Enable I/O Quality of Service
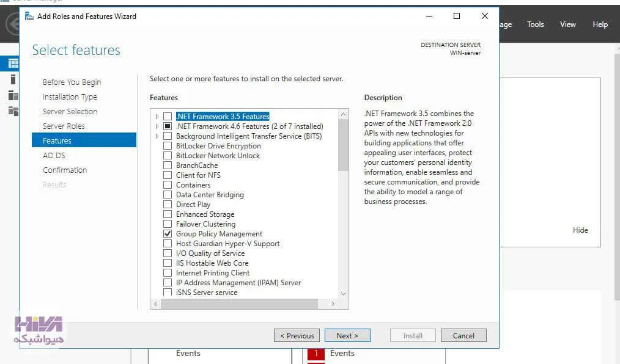The image size is (620, 364). coord(168,253)
